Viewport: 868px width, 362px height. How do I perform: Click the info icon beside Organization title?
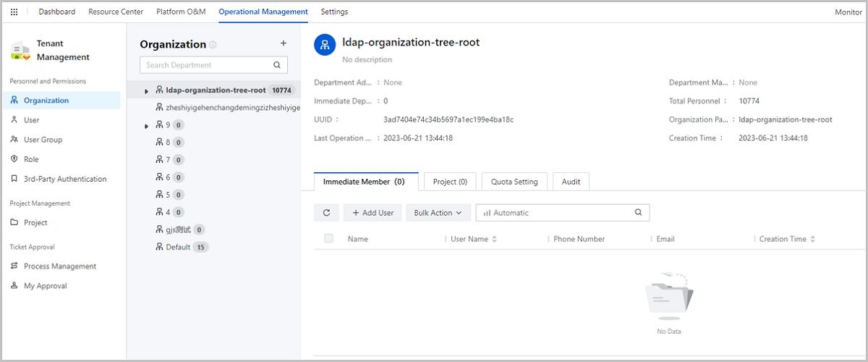coord(213,45)
